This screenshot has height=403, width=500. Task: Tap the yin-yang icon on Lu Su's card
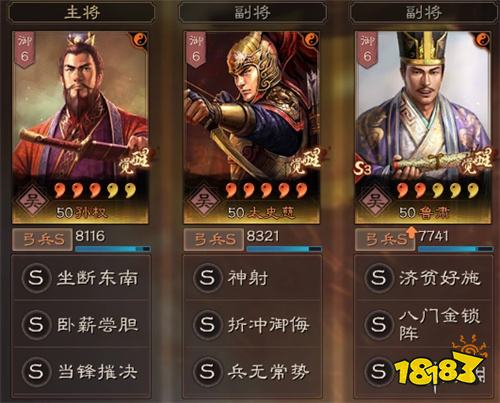pyautogui.click(x=483, y=40)
